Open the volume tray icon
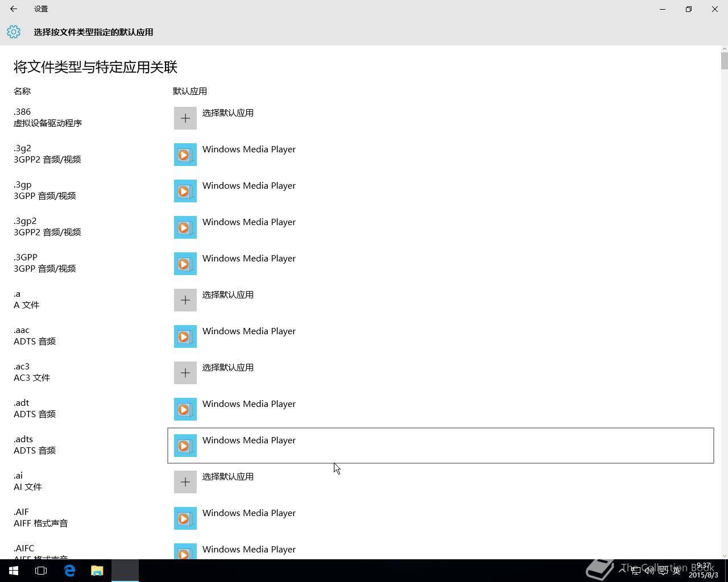This screenshot has width=728, height=582. pos(649,571)
